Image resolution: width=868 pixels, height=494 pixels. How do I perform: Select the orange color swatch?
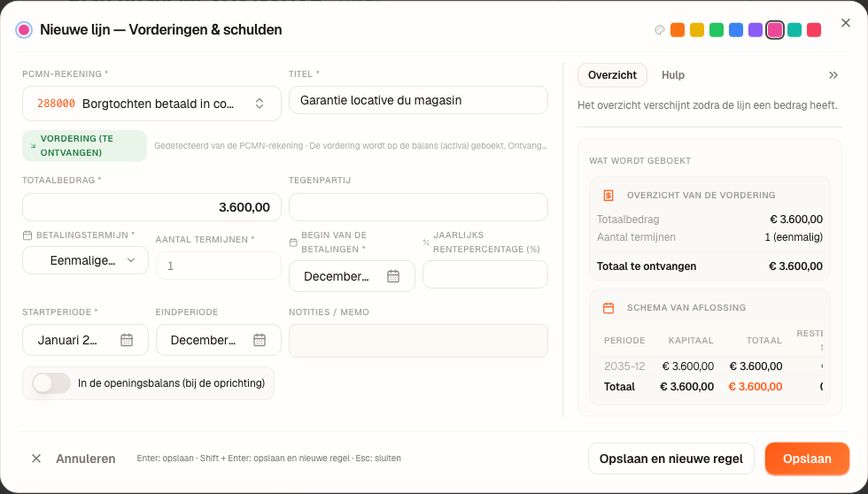point(678,30)
